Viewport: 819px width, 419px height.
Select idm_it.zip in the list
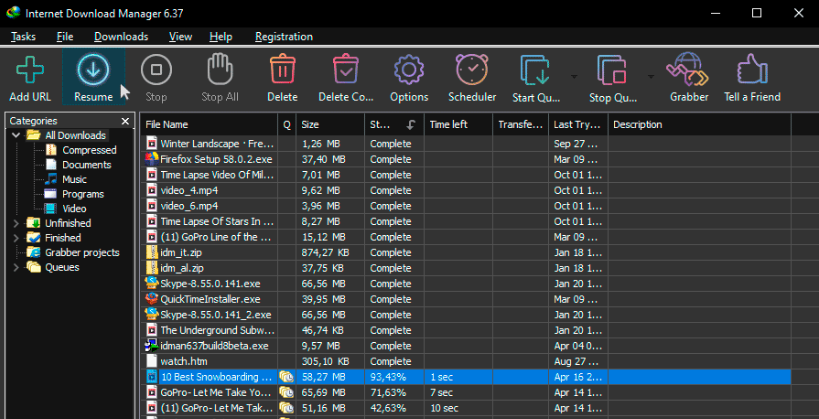(466, 252)
